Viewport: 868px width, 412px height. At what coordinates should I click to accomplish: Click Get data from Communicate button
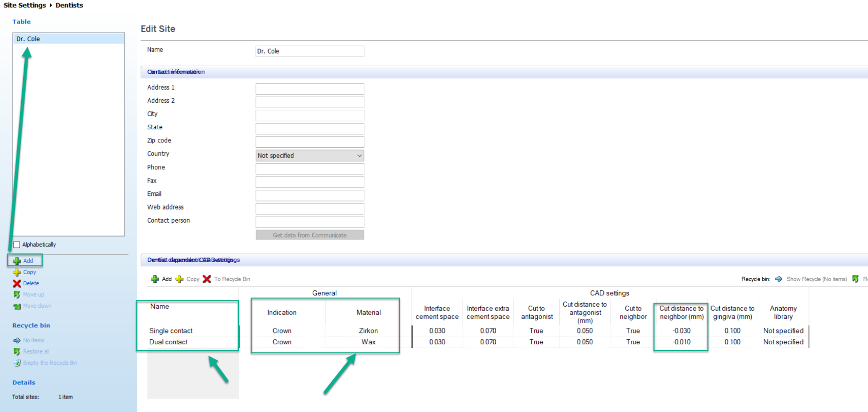309,235
